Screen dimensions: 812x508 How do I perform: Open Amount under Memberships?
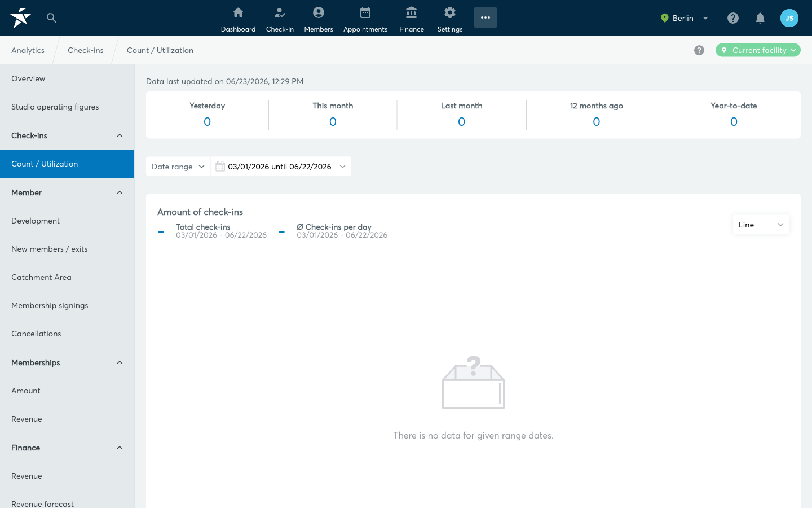click(x=67, y=391)
